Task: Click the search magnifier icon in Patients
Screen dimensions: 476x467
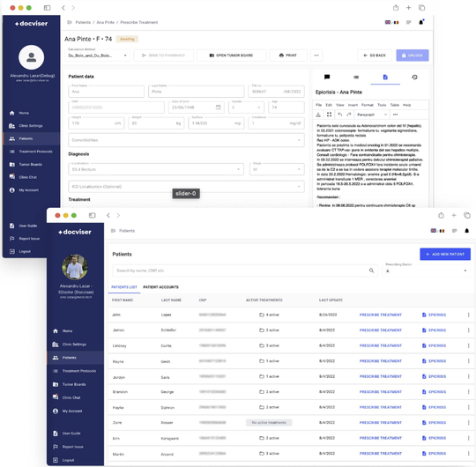Action: click(371, 271)
